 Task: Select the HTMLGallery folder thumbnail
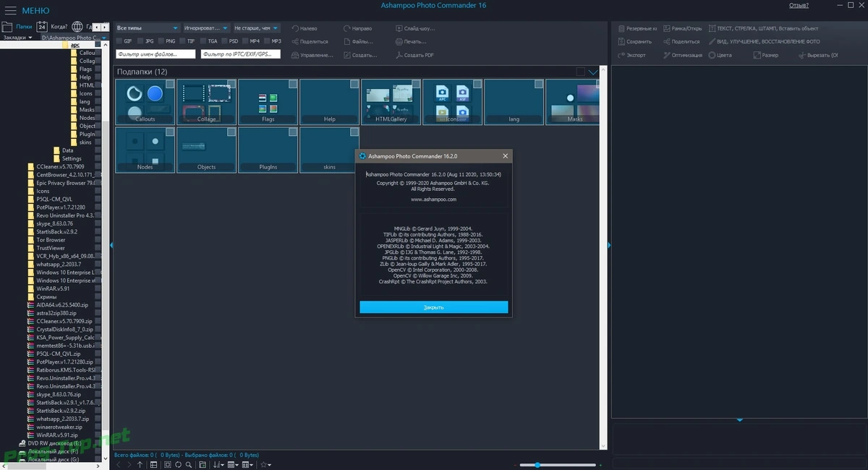pyautogui.click(x=391, y=102)
